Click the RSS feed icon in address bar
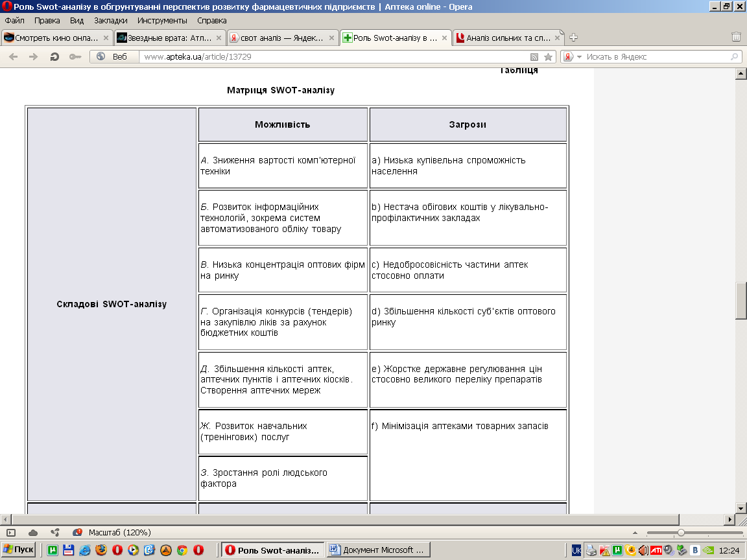Screen dimensions: 747x560 (534, 57)
